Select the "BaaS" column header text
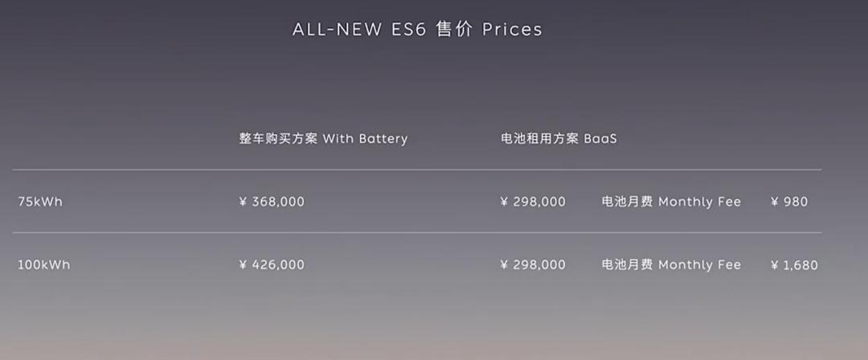 pos(600,139)
